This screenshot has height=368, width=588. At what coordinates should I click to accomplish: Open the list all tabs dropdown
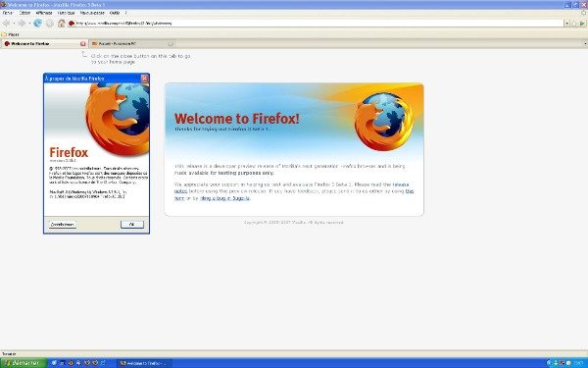[585, 44]
